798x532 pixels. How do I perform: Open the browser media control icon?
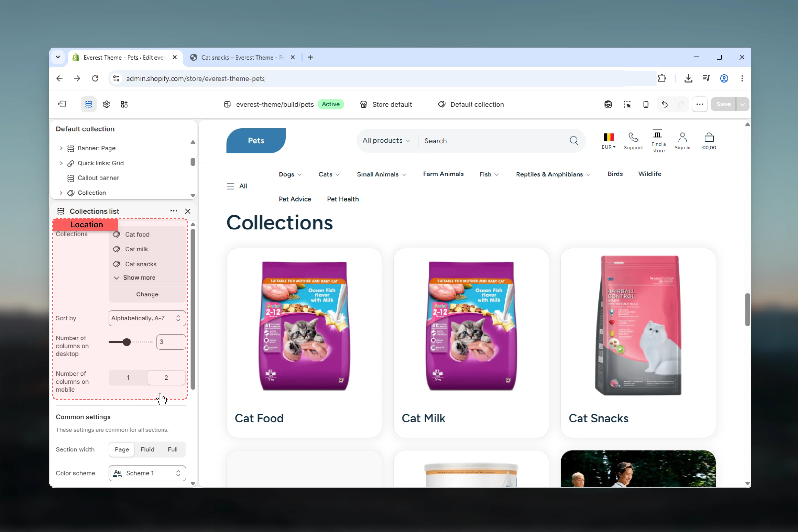pyautogui.click(x=707, y=78)
